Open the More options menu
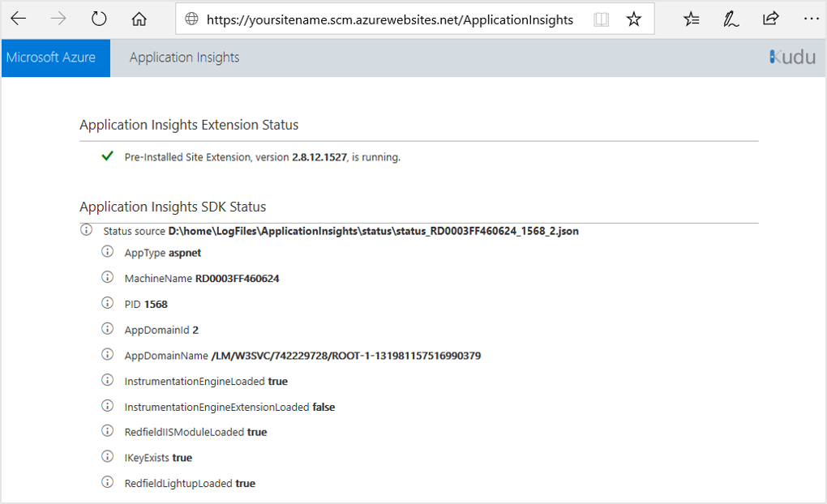This screenshot has width=827, height=504. click(811, 17)
